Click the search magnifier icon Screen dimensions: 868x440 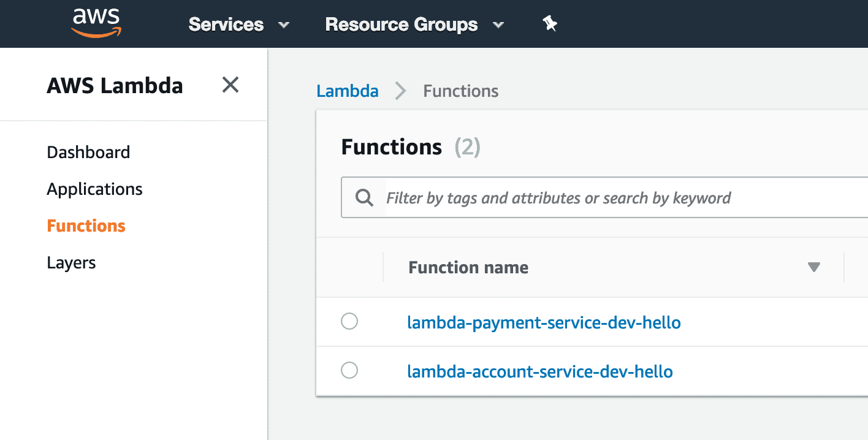click(x=364, y=198)
